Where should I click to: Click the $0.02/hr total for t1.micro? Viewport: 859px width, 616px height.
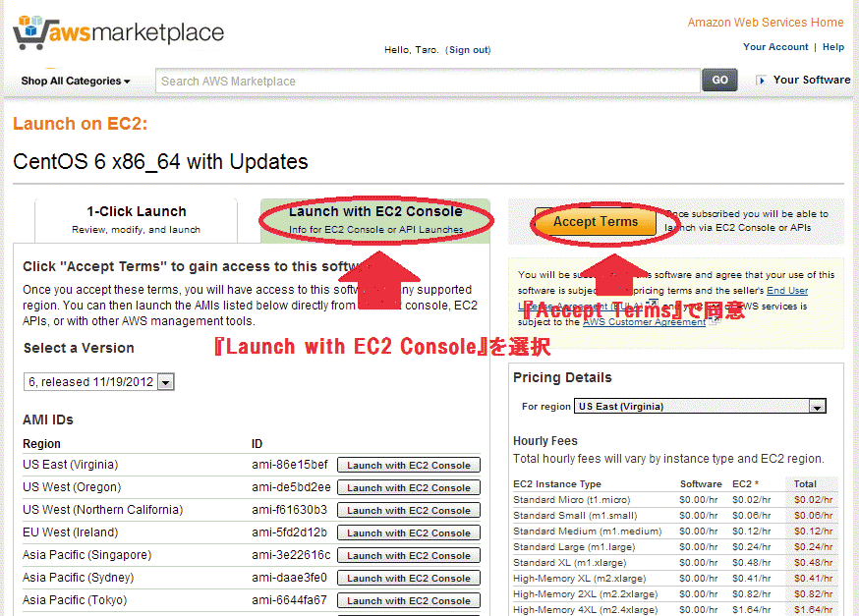[x=813, y=500]
